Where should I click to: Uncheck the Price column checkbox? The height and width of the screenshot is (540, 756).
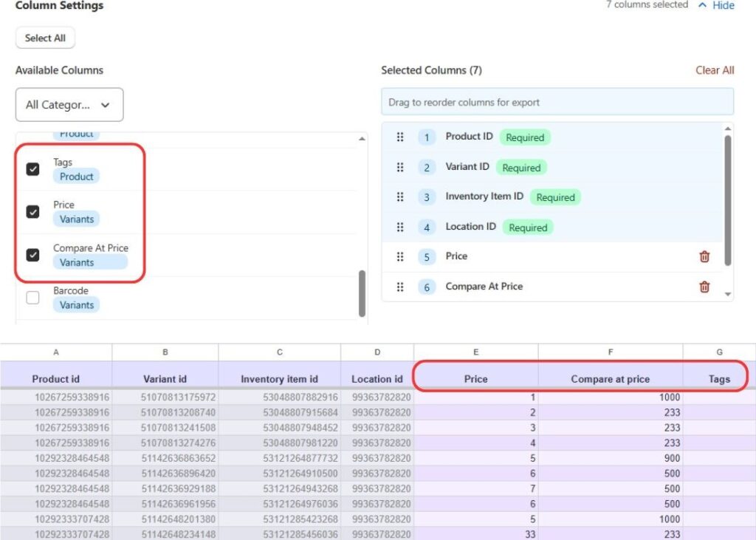pyautogui.click(x=33, y=212)
